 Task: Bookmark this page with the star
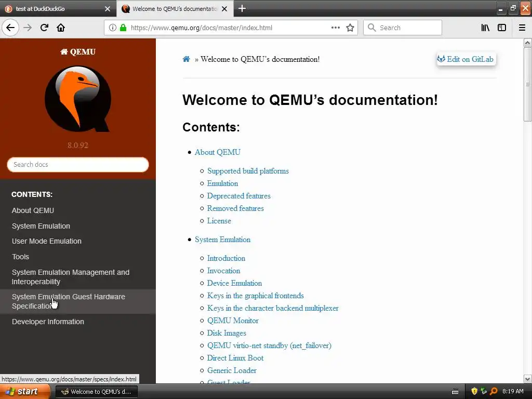click(x=350, y=28)
